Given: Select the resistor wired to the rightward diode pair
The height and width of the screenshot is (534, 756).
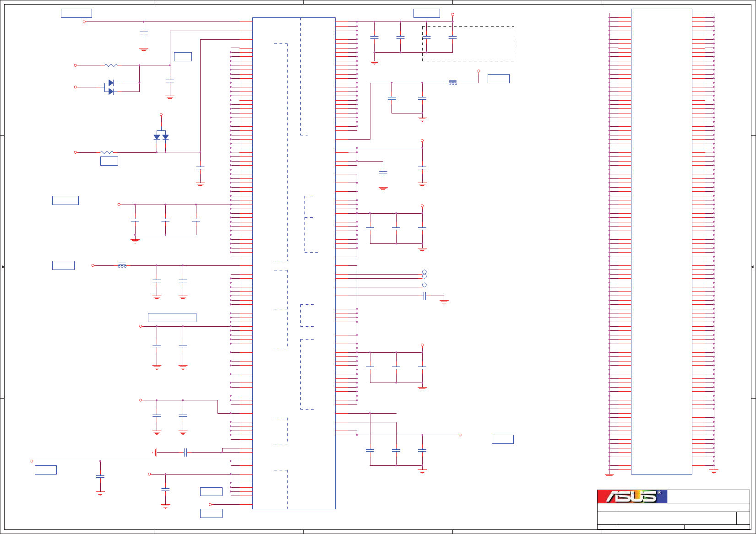Looking at the screenshot, I should point(111,65).
